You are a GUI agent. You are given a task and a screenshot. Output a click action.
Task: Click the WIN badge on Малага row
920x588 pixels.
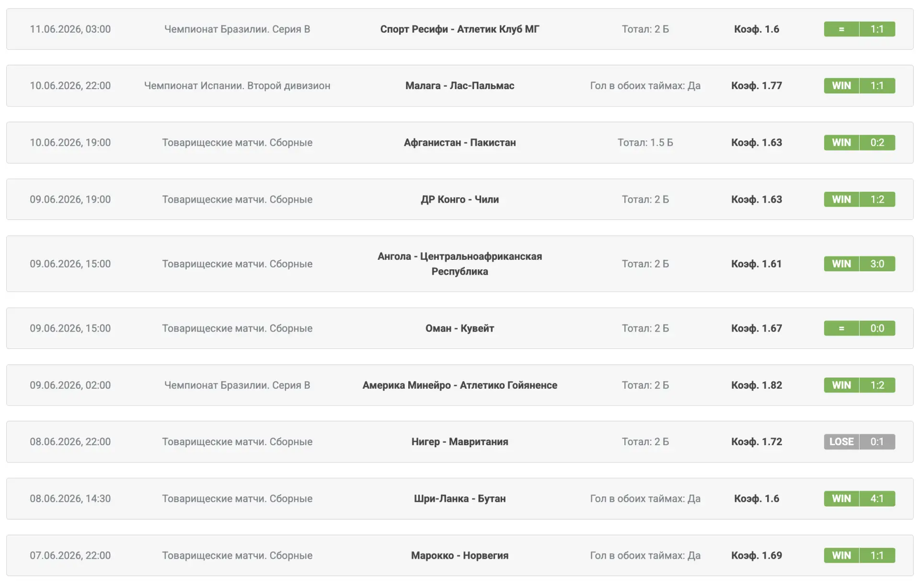click(841, 86)
